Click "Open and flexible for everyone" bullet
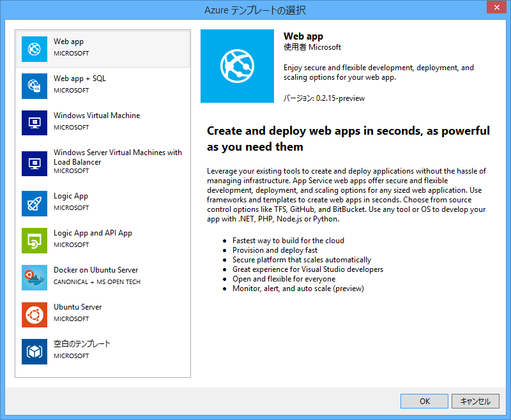The image size is (511, 420). 284,279
